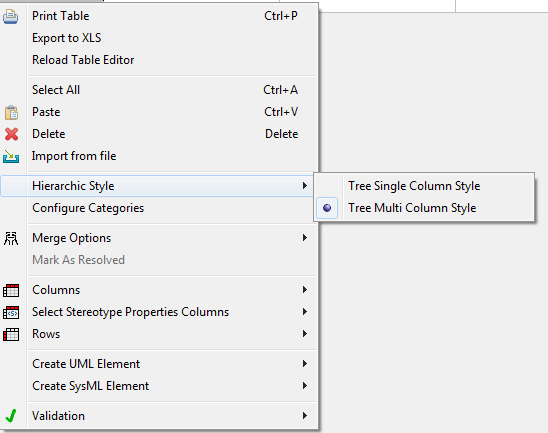548x433 pixels.
Task: Click the clipboard Paste icon
Action: (x=11, y=113)
